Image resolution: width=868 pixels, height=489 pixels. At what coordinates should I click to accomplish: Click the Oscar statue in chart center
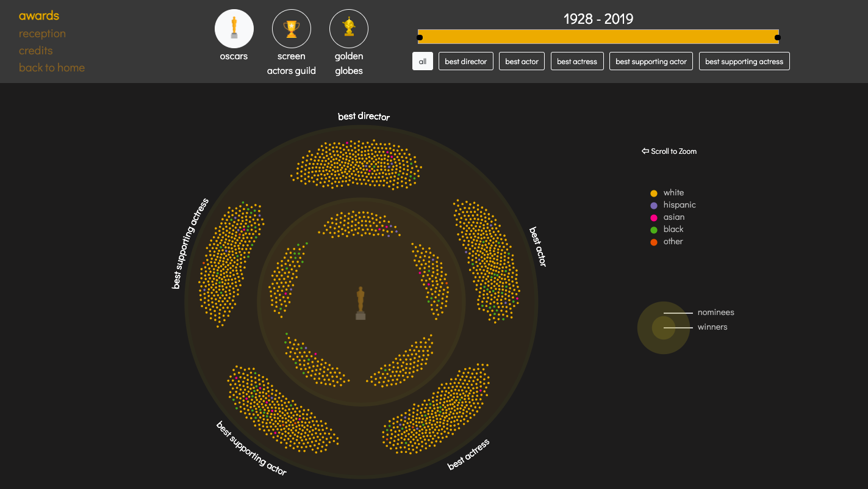[x=360, y=303]
